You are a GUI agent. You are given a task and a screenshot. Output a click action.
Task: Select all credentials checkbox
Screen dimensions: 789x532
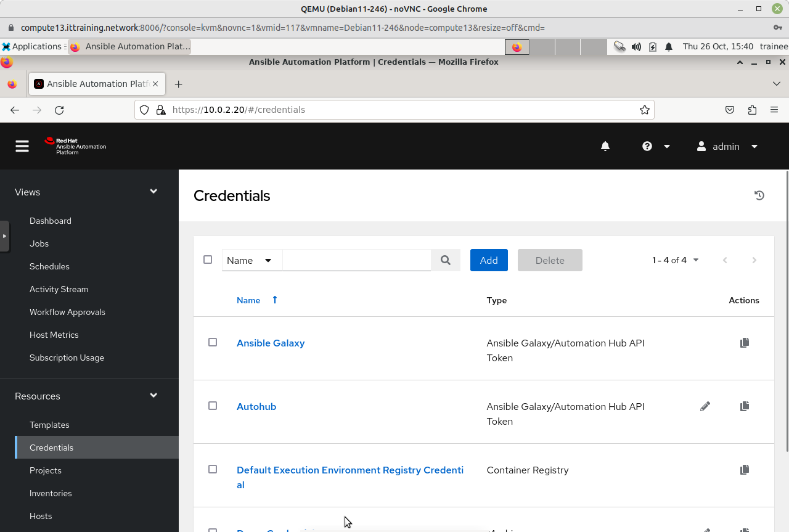(x=208, y=260)
